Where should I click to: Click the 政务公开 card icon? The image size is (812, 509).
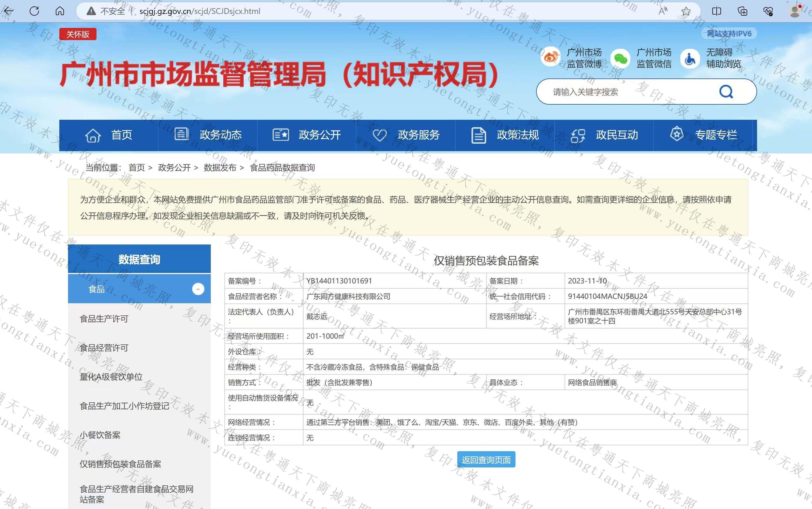coord(281,135)
